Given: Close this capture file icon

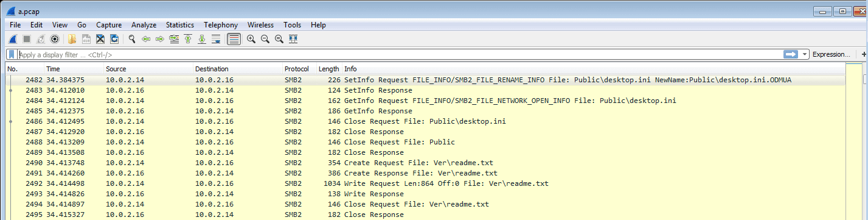Looking at the screenshot, I should point(100,39).
